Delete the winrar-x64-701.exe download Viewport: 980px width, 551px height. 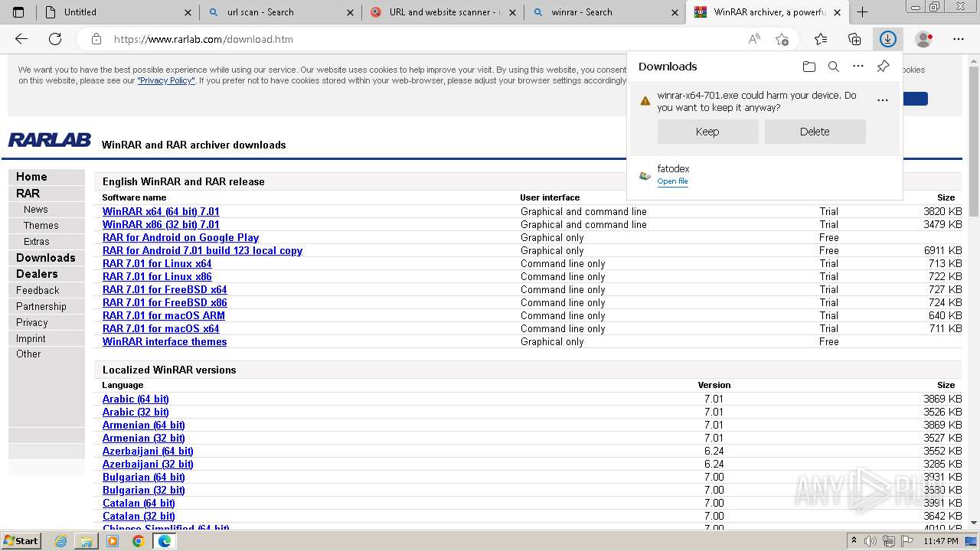click(815, 132)
